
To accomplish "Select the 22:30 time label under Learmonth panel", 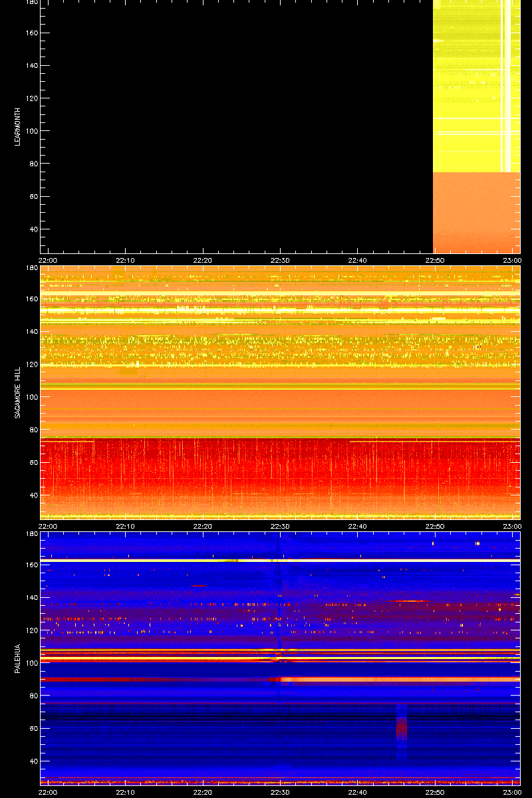I will point(280,260).
